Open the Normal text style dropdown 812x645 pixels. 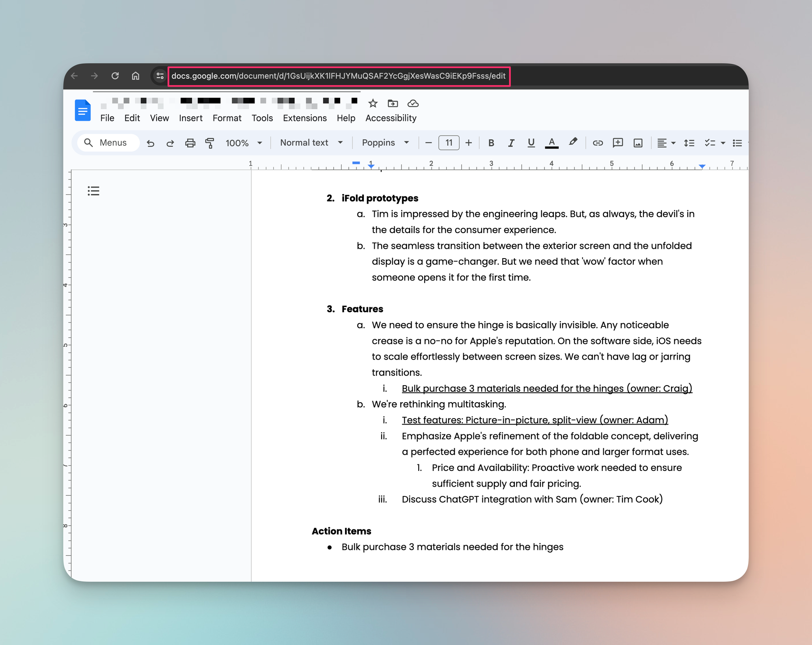tap(311, 143)
